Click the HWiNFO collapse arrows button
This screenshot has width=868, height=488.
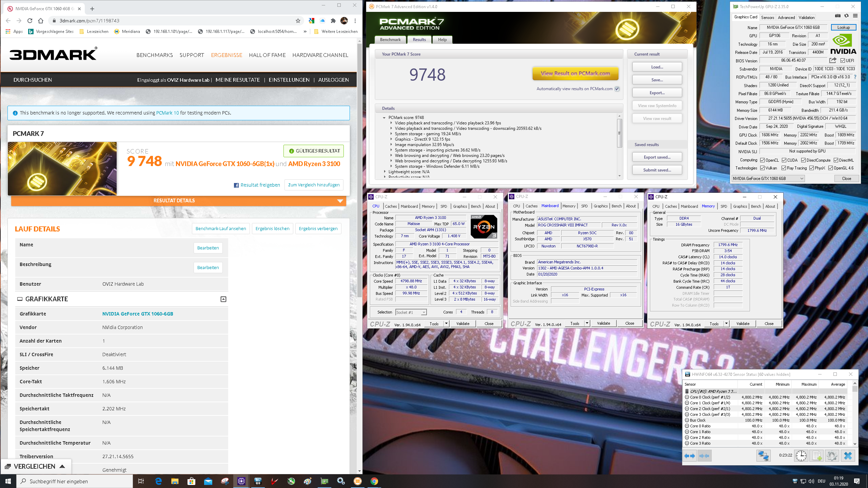705,456
